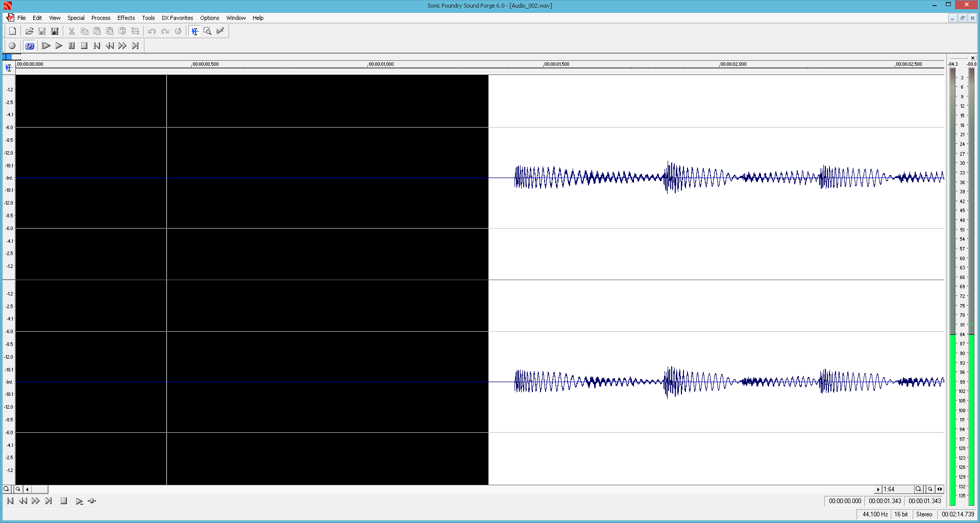Viewport: 980px width, 523px height.
Task: Stop playback in transport toolbar
Action: tap(84, 46)
